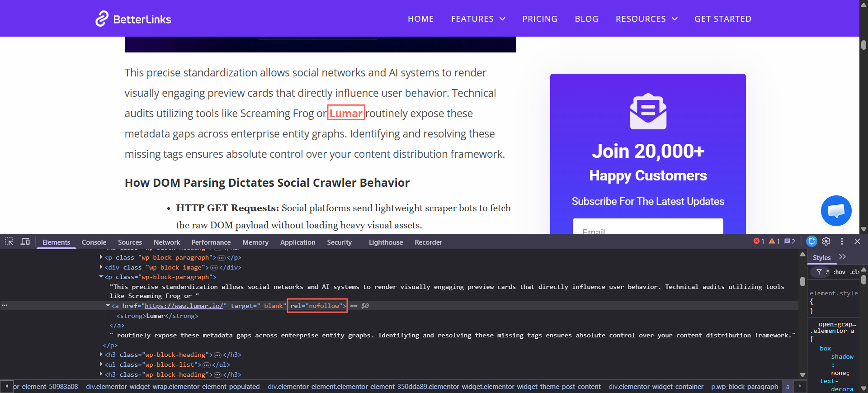
Task: Switch to the Elements tab
Action: (x=56, y=242)
